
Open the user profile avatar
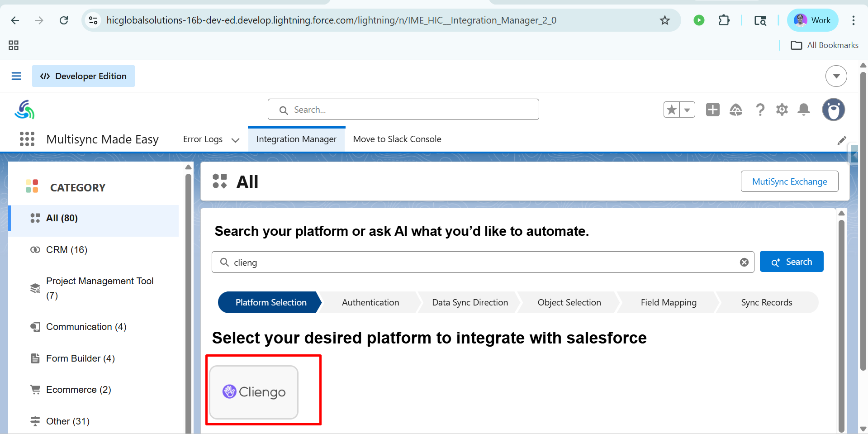coord(833,110)
